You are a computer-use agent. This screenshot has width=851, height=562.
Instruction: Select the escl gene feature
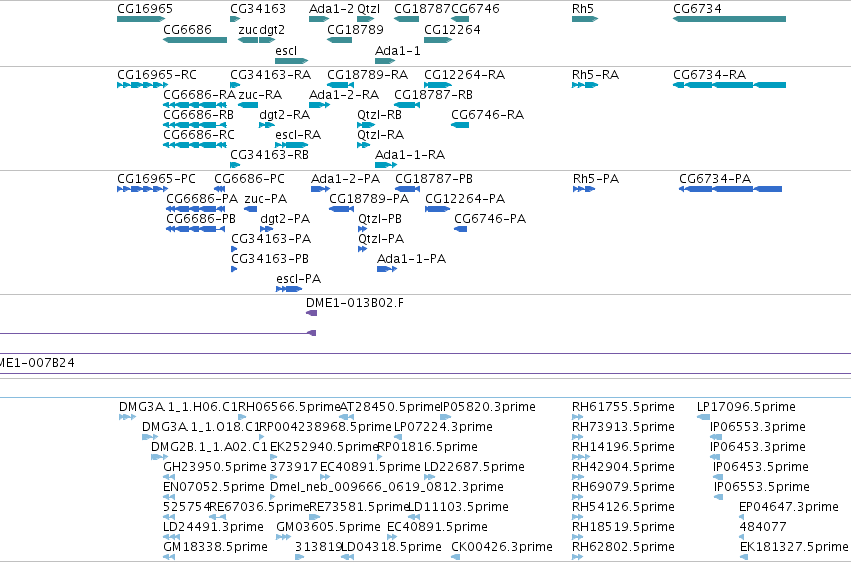(291, 61)
